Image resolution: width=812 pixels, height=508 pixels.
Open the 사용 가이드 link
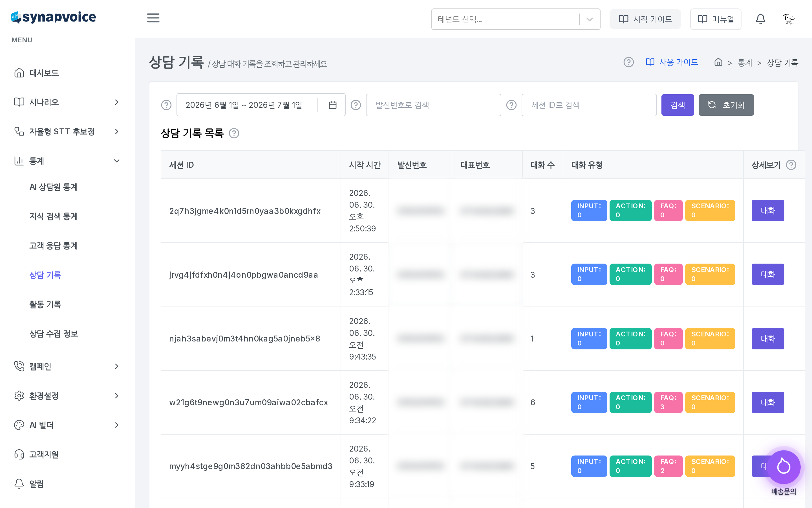(672, 62)
